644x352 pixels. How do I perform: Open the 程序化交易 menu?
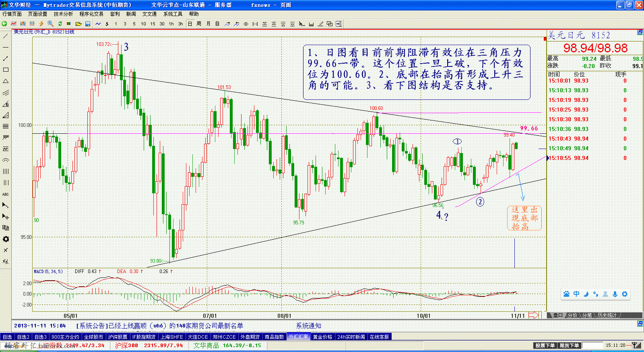[x=91, y=14]
